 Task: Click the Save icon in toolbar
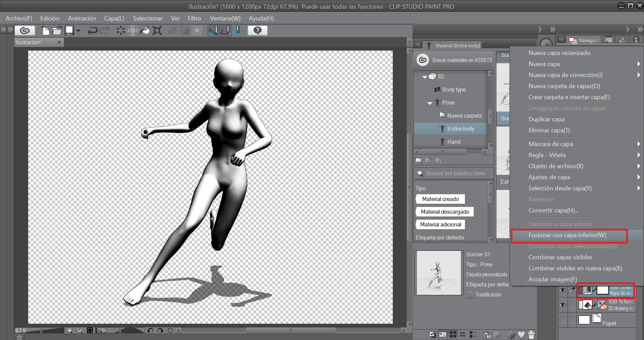(69, 30)
